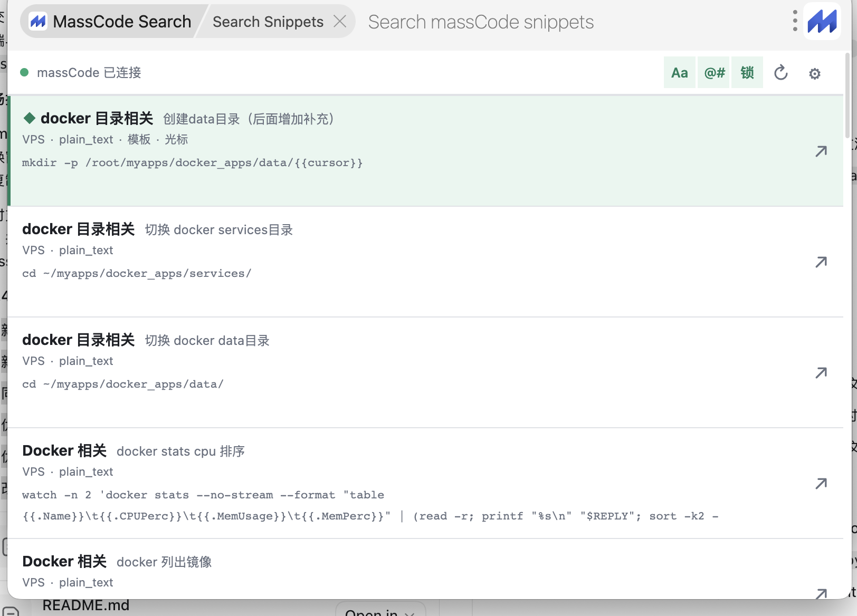
Task: Click the refresh snippets icon
Action: 781,73
